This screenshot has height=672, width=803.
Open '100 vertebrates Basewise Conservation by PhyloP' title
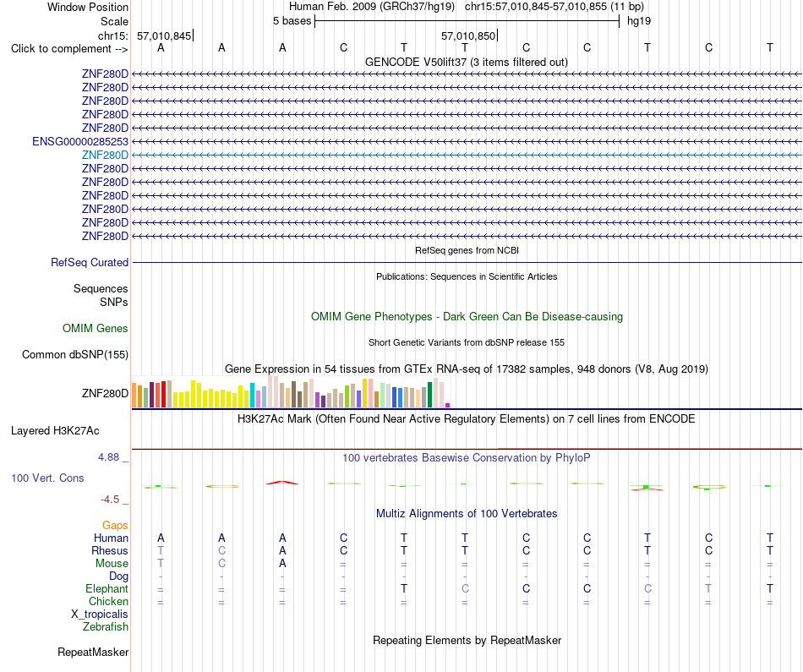[x=467, y=458]
